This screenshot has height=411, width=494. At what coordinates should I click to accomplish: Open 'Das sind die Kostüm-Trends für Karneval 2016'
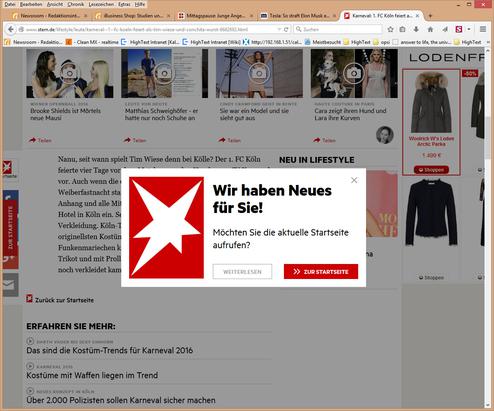coord(110,350)
